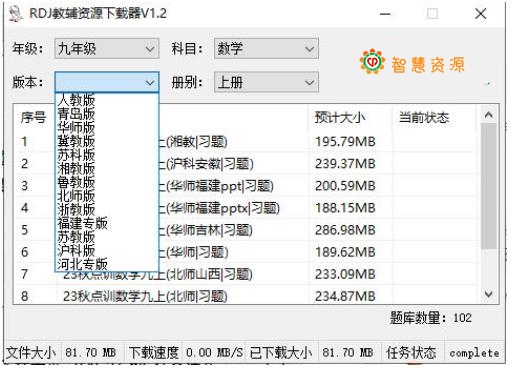515x368 pixels.
Task: Click the 智慧资源 flower logo
Action: coord(372,61)
